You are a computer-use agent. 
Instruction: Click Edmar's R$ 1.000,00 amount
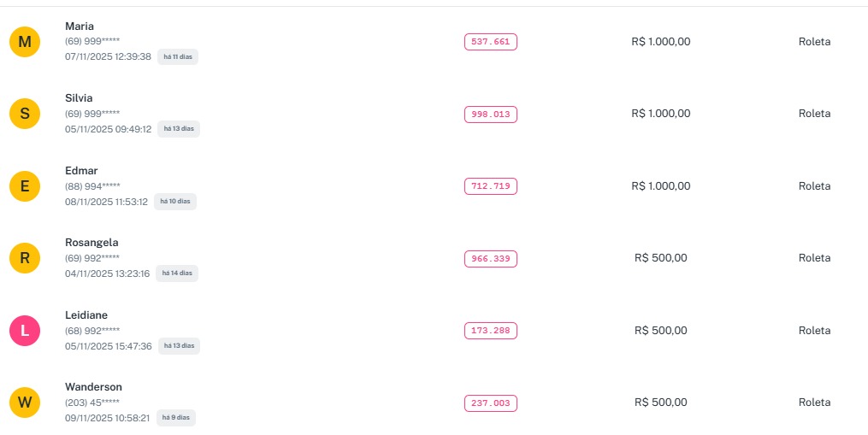(660, 186)
